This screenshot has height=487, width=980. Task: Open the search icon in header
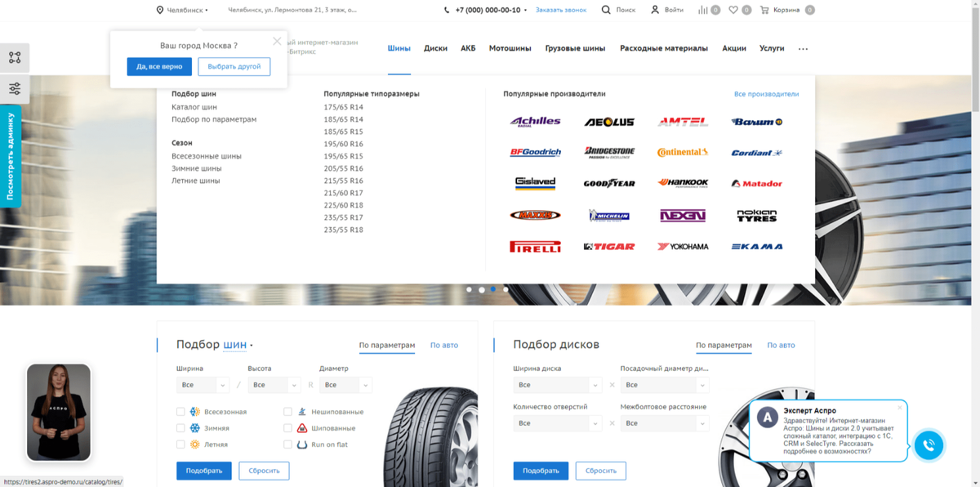(x=606, y=11)
